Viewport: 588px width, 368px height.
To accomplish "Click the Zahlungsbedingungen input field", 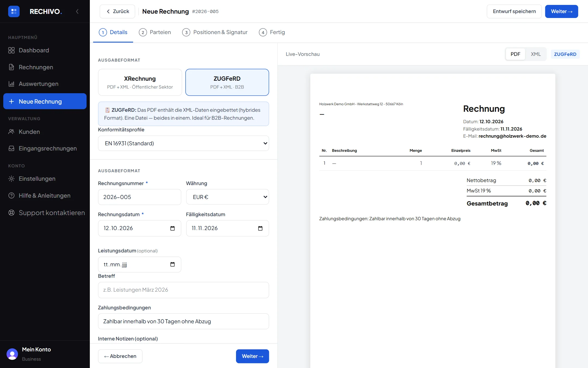I will pyautogui.click(x=183, y=321).
